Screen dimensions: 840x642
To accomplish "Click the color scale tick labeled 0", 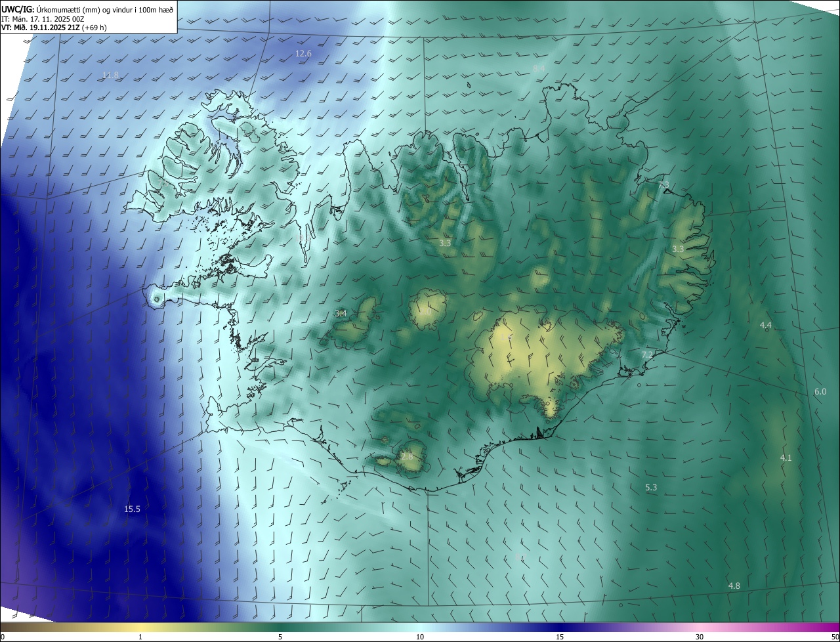I will point(3,637).
